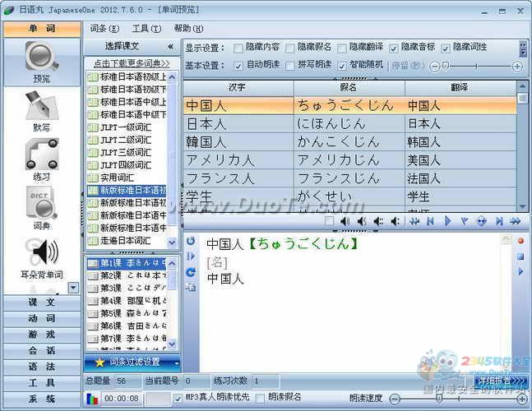
Task: Switch to the 游戏 section tab
Action: [x=42, y=335]
